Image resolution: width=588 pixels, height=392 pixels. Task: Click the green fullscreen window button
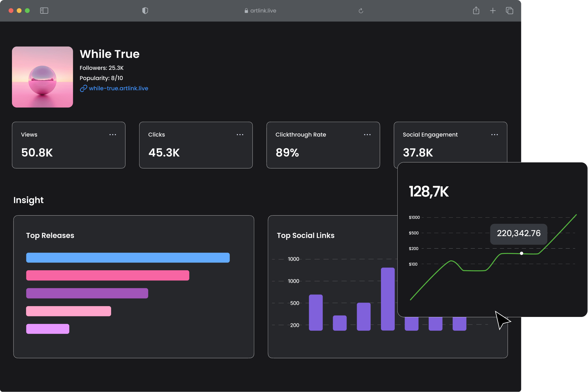click(x=27, y=11)
